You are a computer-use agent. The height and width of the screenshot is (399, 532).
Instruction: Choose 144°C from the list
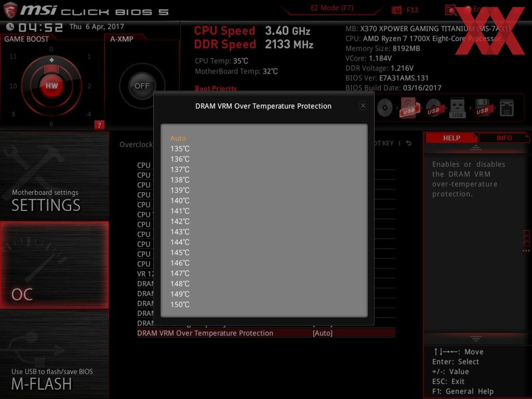[x=180, y=242]
